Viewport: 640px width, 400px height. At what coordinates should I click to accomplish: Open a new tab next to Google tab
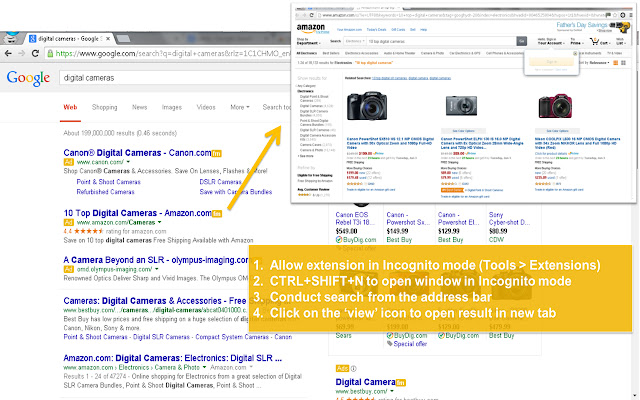tap(123, 39)
